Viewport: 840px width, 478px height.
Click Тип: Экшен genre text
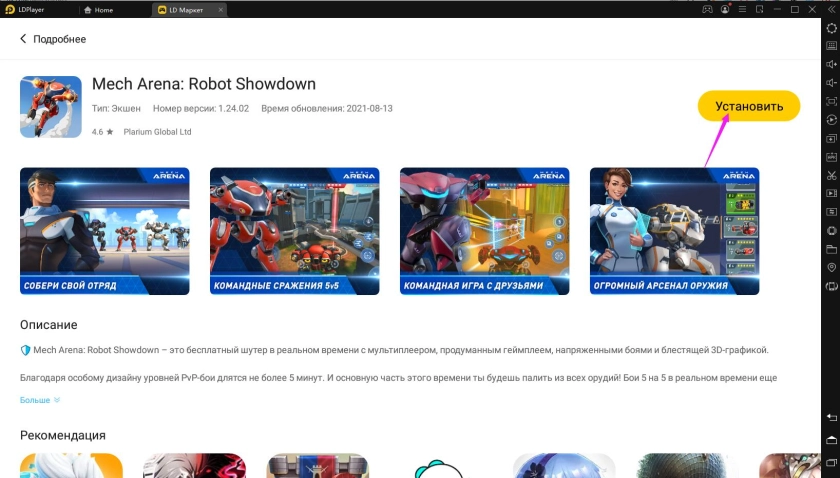pos(116,108)
